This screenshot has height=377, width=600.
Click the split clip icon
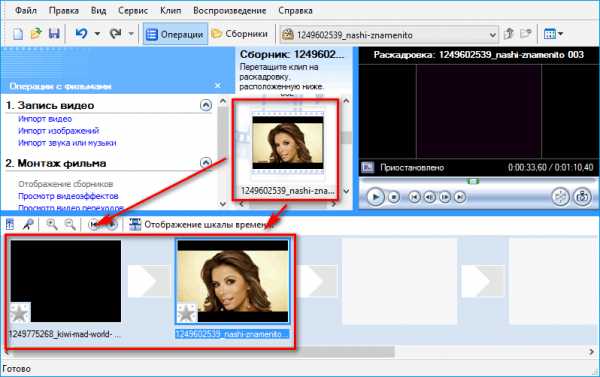(560, 197)
